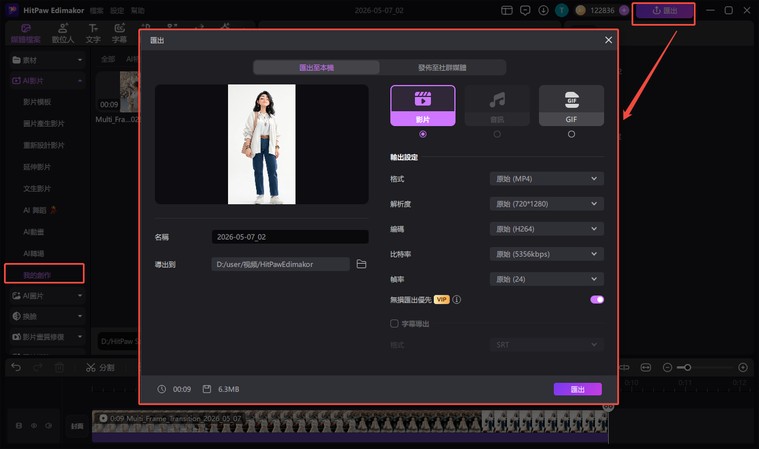Open the 文字 text tool
The image size is (759, 449).
pyautogui.click(x=93, y=33)
